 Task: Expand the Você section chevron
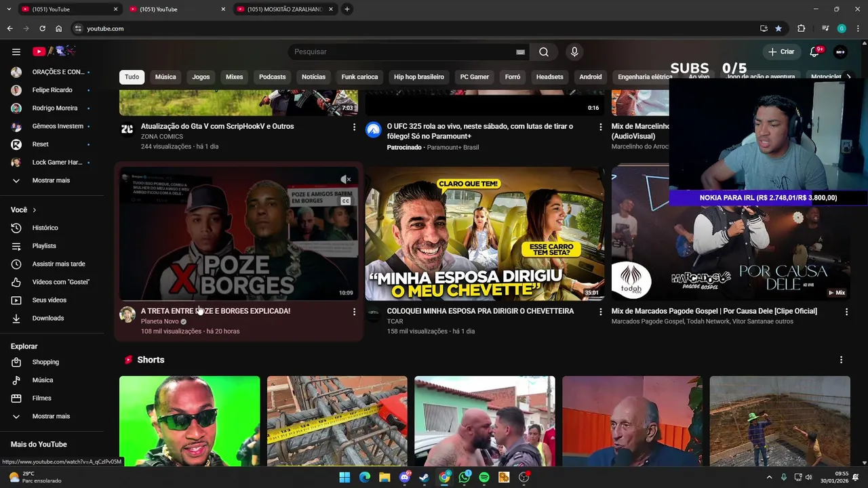tap(34, 210)
